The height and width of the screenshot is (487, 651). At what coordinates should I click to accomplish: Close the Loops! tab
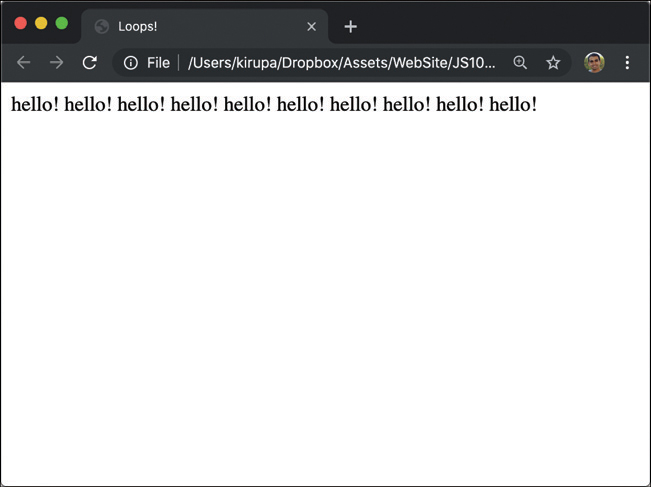[x=311, y=27]
